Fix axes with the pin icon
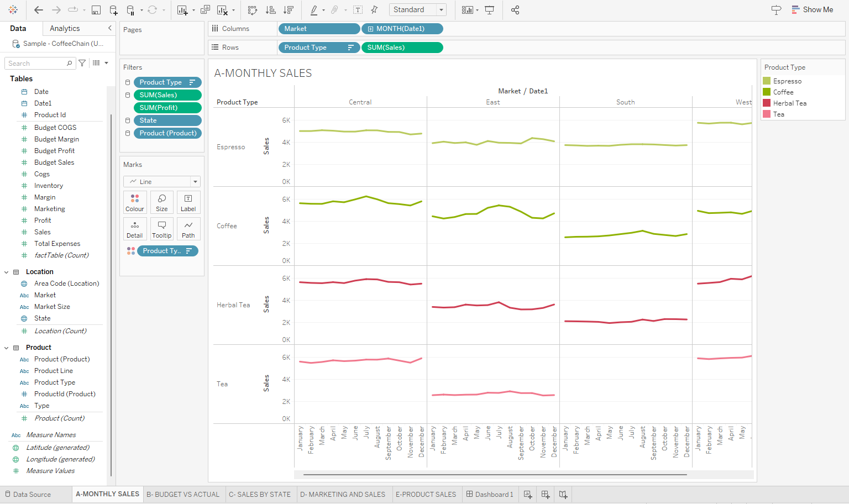The width and height of the screenshot is (849, 504). (374, 10)
